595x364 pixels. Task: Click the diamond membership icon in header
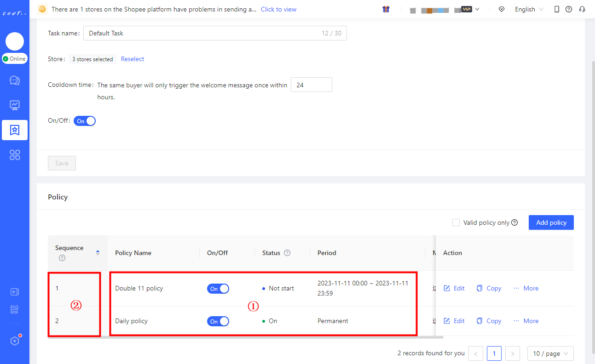pos(502,9)
